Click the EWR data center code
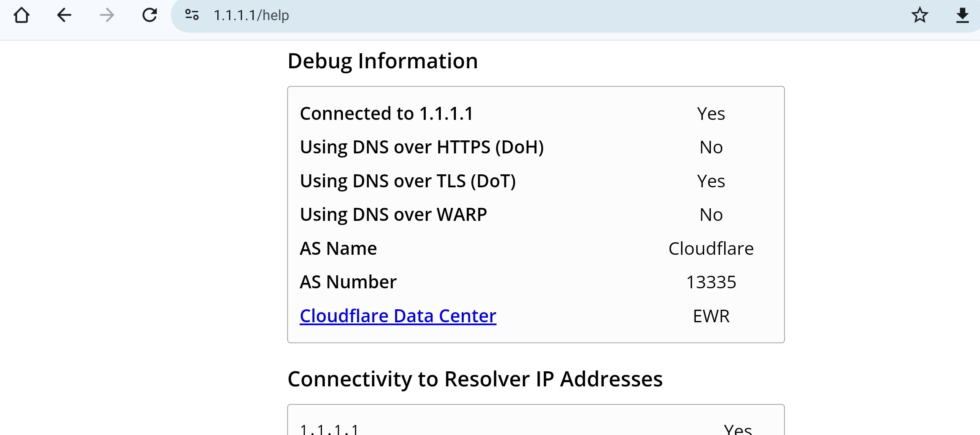 pyautogui.click(x=711, y=316)
